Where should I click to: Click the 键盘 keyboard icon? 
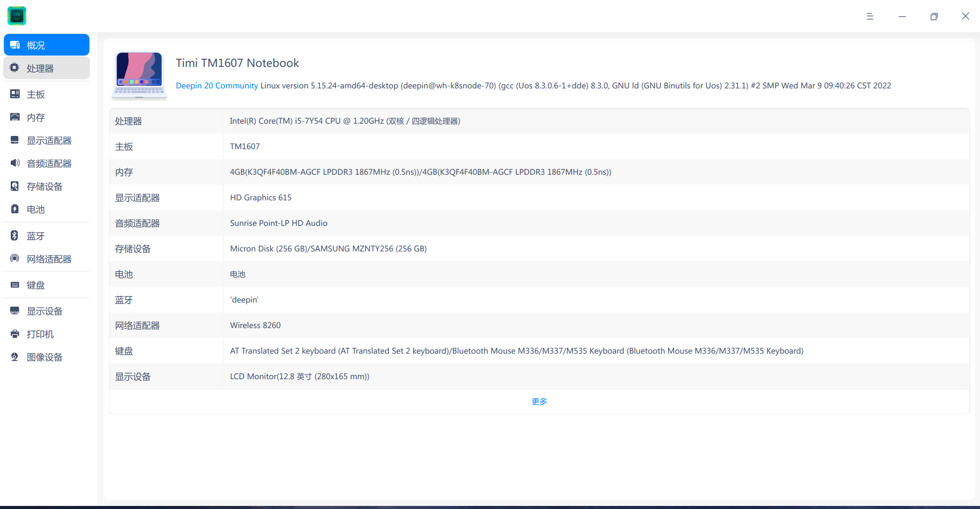coord(15,285)
